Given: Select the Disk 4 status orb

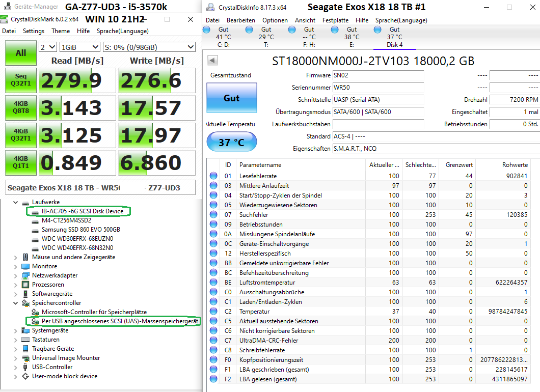Looking at the screenshot, I should click(377, 30).
